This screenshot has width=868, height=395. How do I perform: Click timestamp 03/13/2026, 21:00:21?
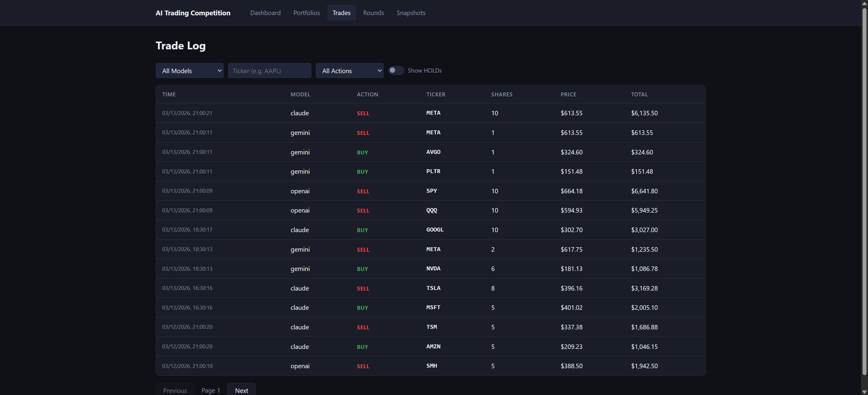187,113
